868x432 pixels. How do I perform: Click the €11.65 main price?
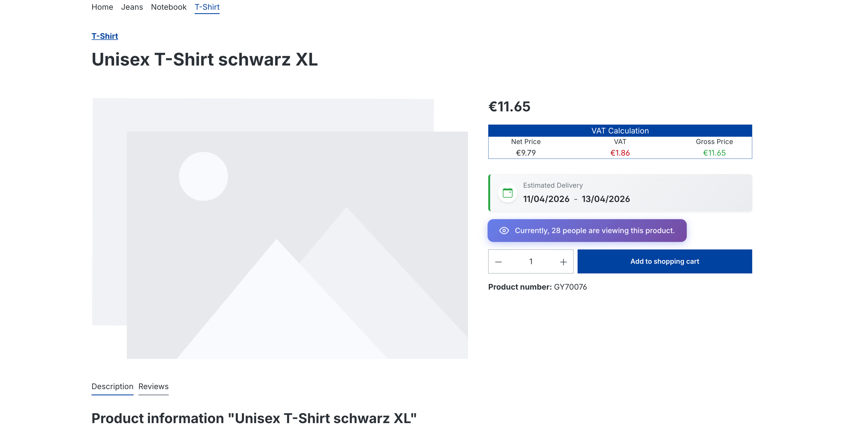pyautogui.click(x=509, y=107)
